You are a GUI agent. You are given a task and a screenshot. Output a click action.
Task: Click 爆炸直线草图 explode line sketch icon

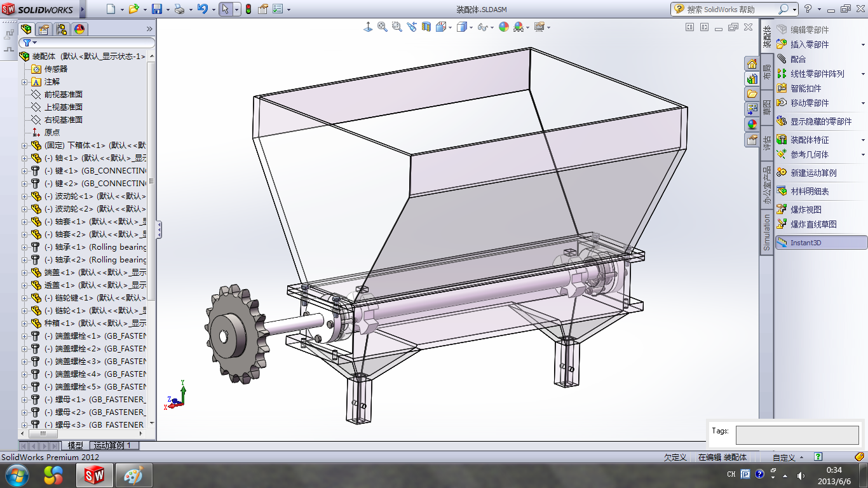[782, 224]
